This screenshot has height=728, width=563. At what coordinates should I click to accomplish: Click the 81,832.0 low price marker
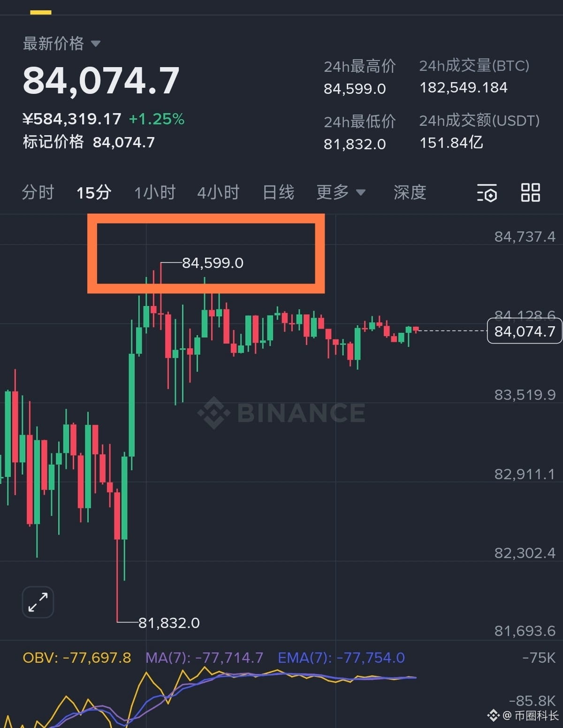click(x=169, y=623)
